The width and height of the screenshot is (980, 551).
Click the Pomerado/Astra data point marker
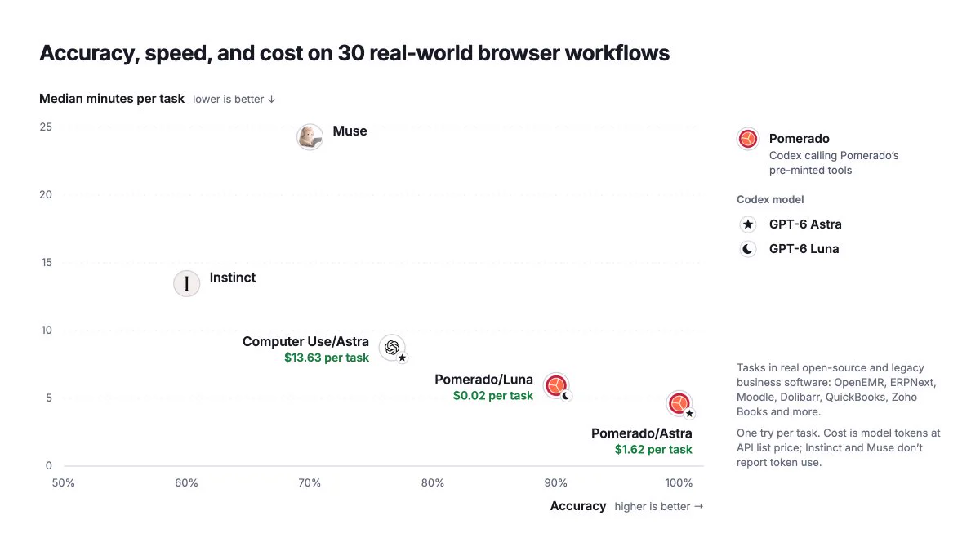pos(679,403)
